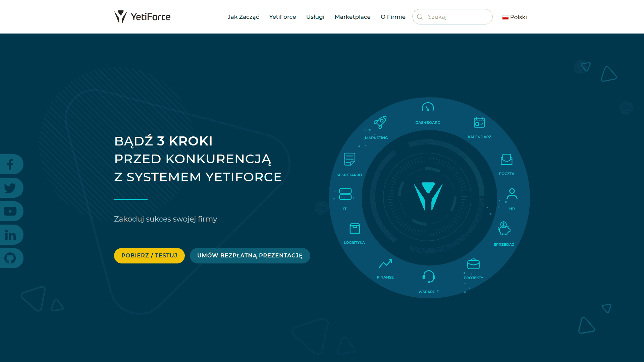The height and width of the screenshot is (362, 644).
Task: Click the Pobierz / Testuj button
Action: click(x=149, y=256)
